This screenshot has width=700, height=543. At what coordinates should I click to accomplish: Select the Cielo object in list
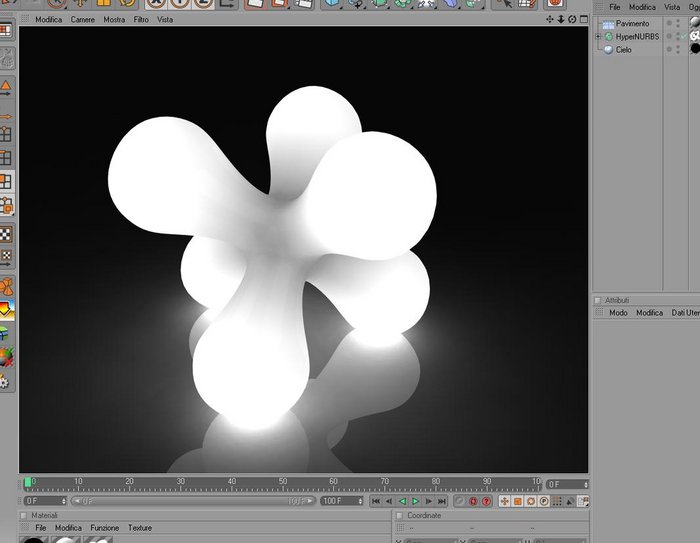coord(623,50)
